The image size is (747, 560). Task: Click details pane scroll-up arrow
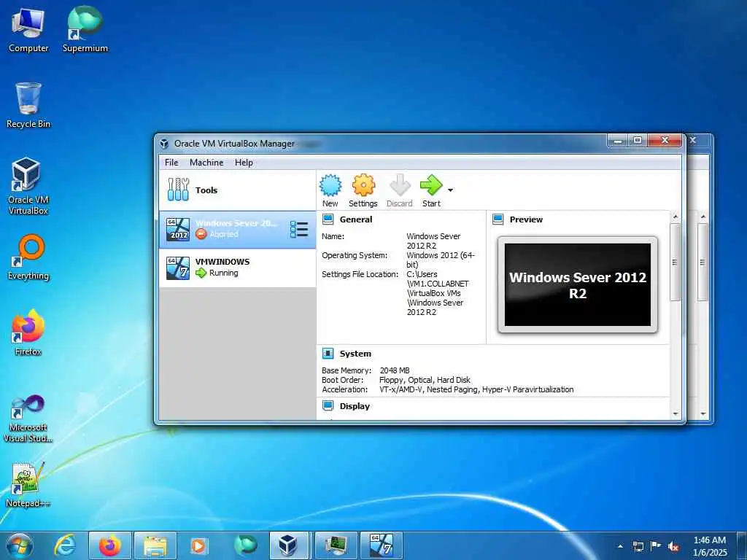[x=675, y=217]
